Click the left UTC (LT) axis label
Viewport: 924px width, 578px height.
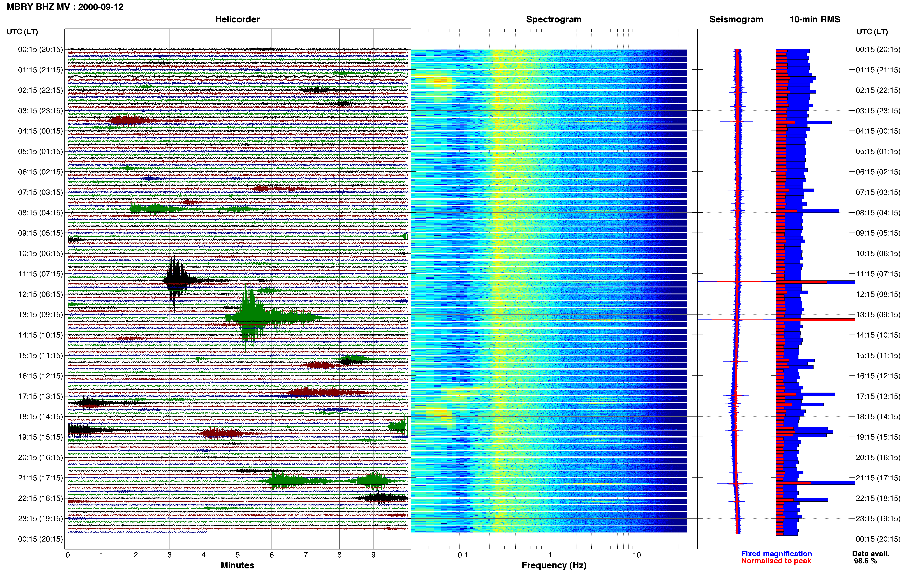[x=22, y=32]
